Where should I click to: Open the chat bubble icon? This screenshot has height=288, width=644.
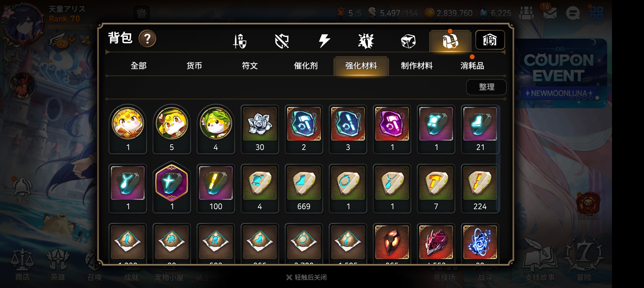(573, 13)
